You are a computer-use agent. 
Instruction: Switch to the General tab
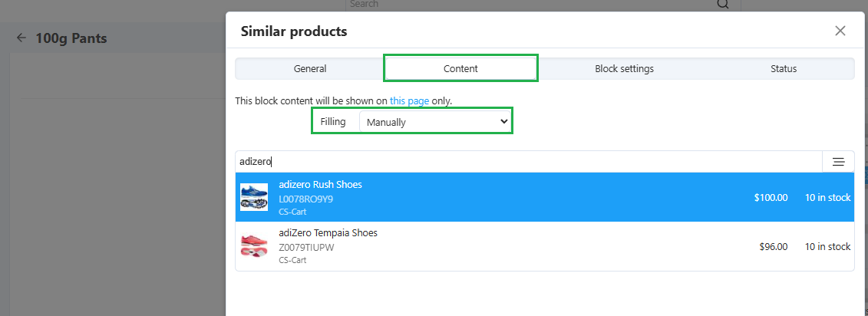(310, 68)
